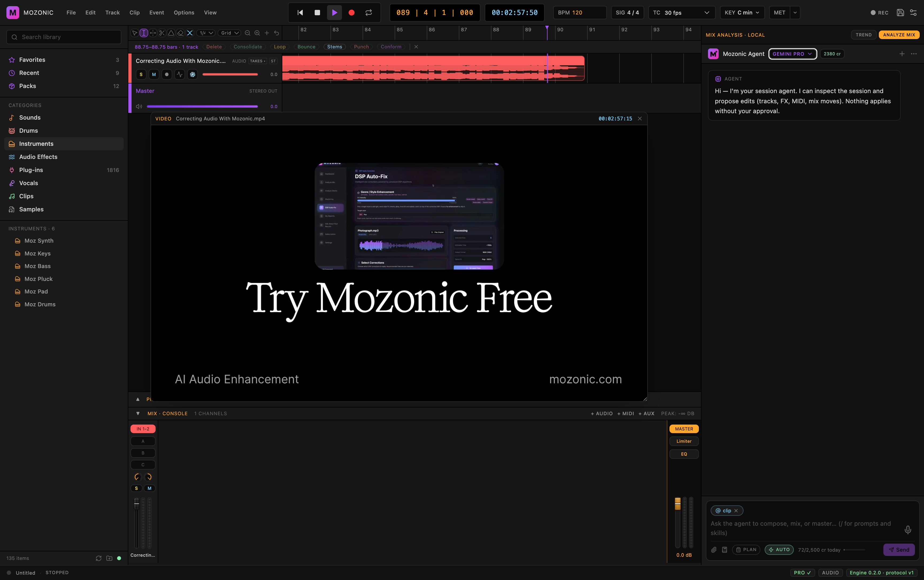Image resolution: width=924 pixels, height=580 pixels.
Task: Click the return-to-start transport button
Action: pos(300,13)
